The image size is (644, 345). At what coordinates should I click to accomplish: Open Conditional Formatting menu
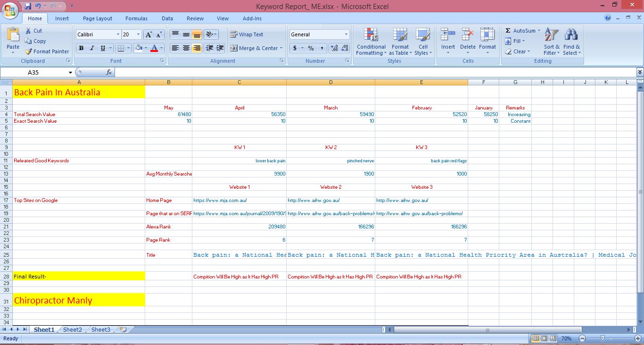coord(371,42)
